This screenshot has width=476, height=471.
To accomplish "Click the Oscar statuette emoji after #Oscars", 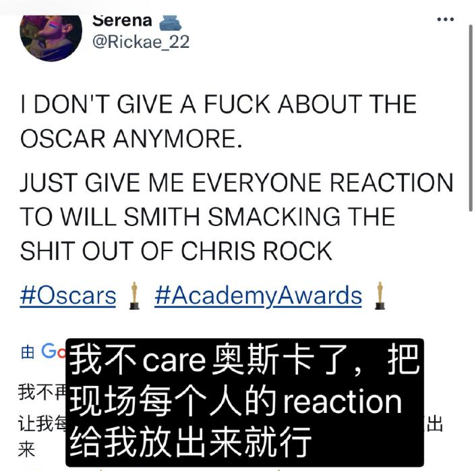I will pos(134,296).
